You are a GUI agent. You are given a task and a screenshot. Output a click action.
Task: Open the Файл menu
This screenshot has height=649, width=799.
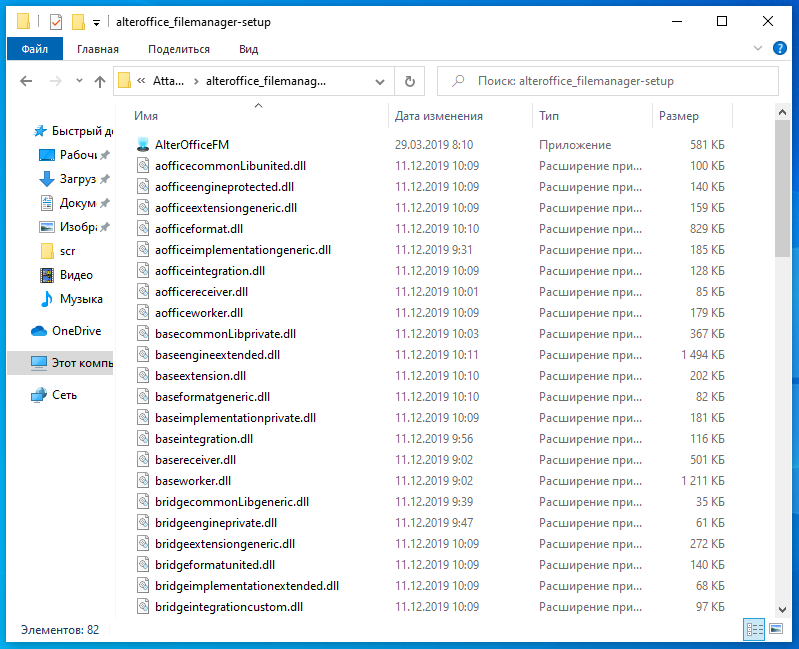coord(35,49)
